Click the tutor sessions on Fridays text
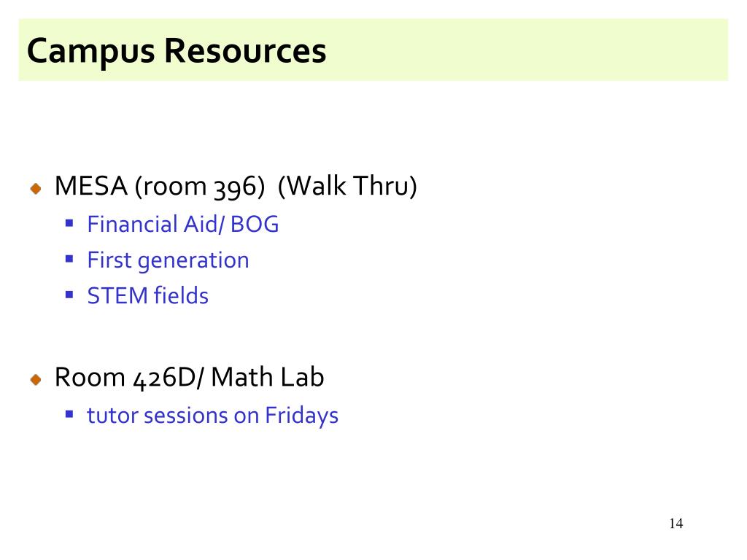Screen dimensions: 747x560 coord(212,416)
